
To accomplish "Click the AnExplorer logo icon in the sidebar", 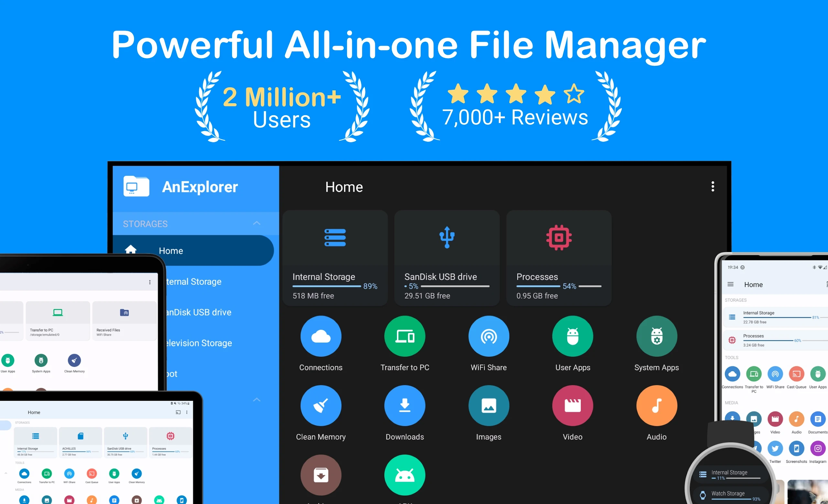I will (x=136, y=186).
